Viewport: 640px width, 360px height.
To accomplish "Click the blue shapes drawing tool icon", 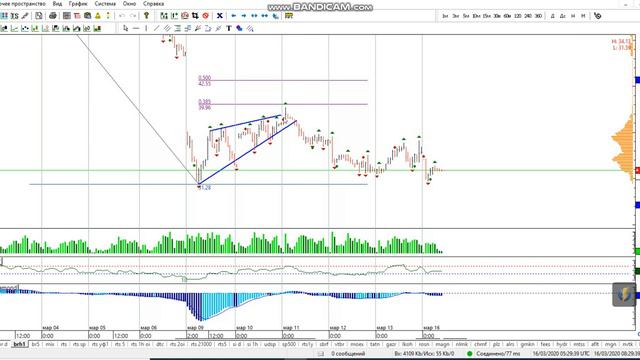I will (x=239, y=29).
